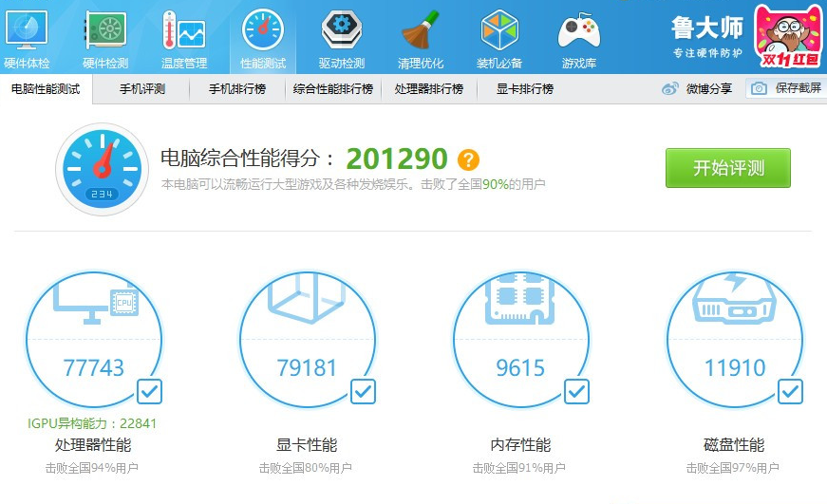Click the performance speedometer gauge icon
827x504 pixels.
(x=103, y=169)
